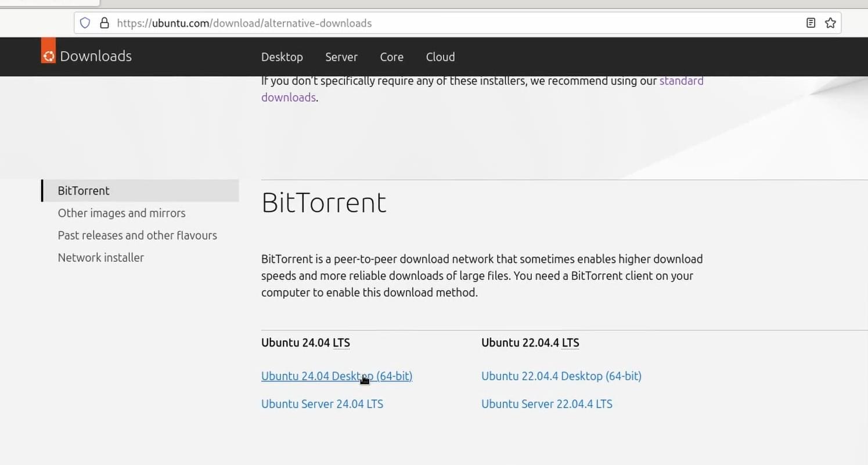The image size is (868, 465).
Task: Open the Core navigation item
Action: point(392,57)
